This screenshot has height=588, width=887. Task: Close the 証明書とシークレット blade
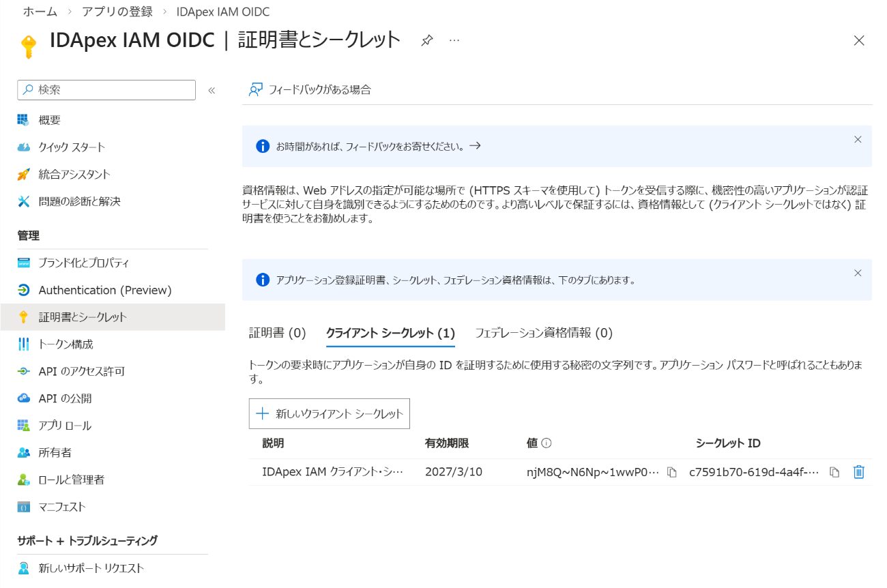coord(859,40)
